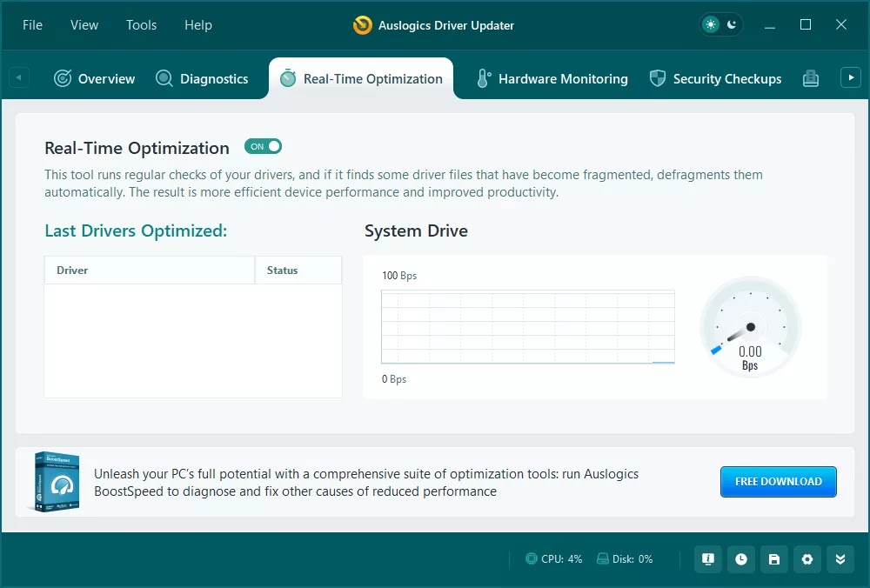Open program settings with the gear icon

[807, 559]
